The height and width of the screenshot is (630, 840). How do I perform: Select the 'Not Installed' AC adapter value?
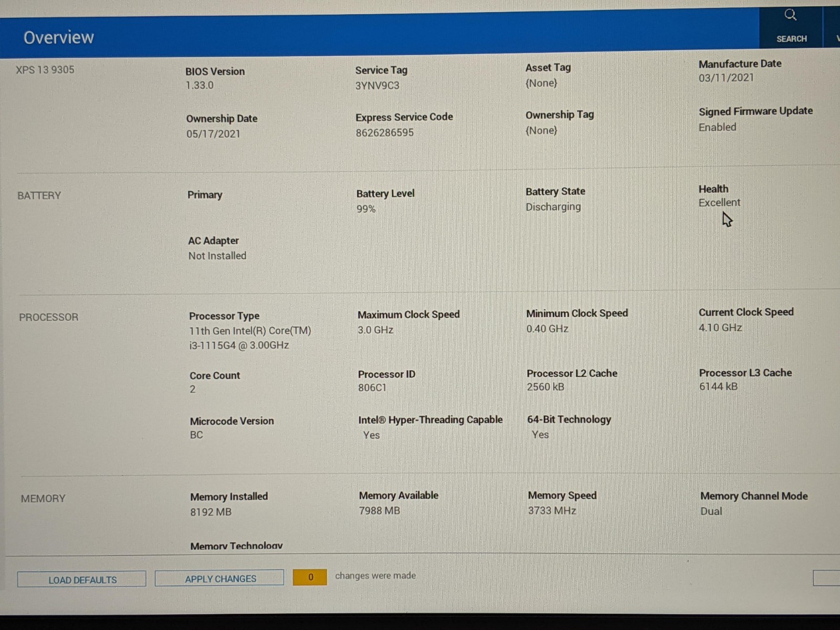click(217, 256)
